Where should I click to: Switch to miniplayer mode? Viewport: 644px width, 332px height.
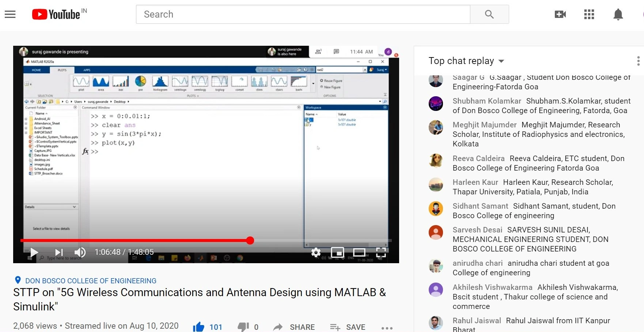[337, 252]
